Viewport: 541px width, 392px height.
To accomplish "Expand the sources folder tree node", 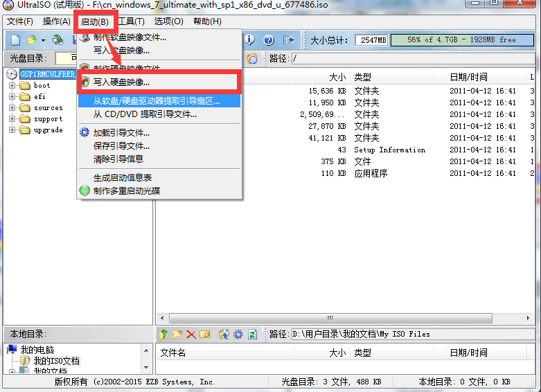I will (x=12, y=108).
